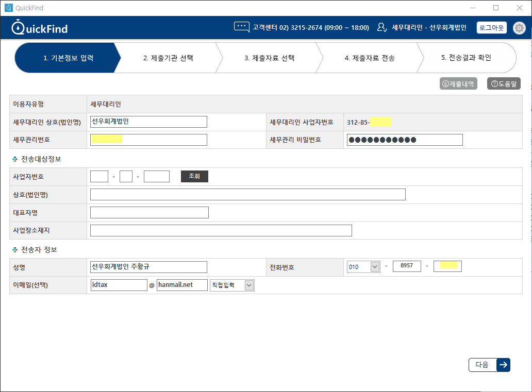The width and height of the screenshot is (532, 392).
Task: Go to step 2. 제출기관 선택
Action: click(168, 58)
